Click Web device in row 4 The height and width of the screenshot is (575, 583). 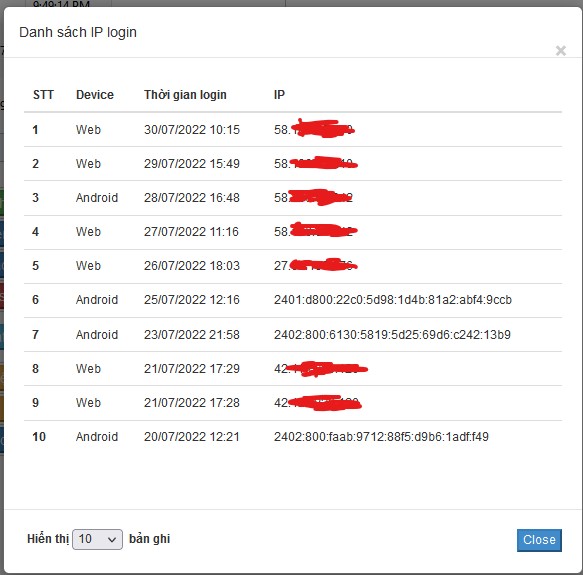pos(88,232)
